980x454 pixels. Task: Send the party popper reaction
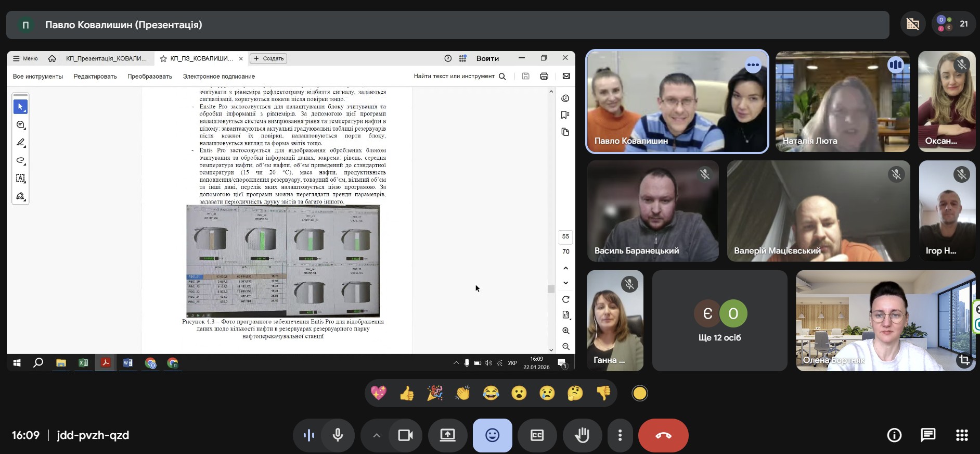click(x=435, y=393)
